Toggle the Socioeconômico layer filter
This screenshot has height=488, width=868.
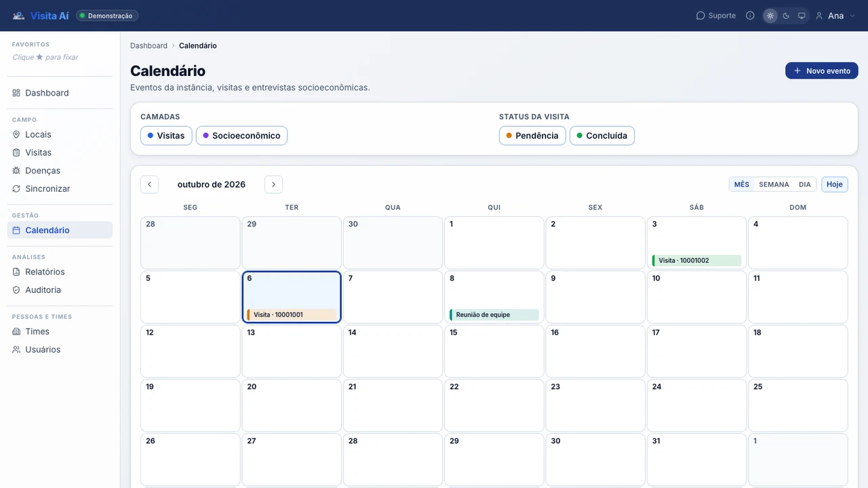pos(241,136)
